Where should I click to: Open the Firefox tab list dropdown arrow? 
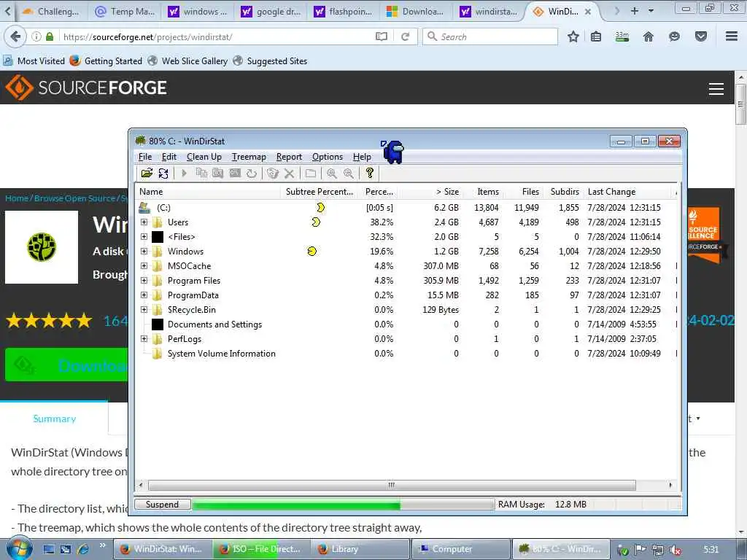[651, 11]
